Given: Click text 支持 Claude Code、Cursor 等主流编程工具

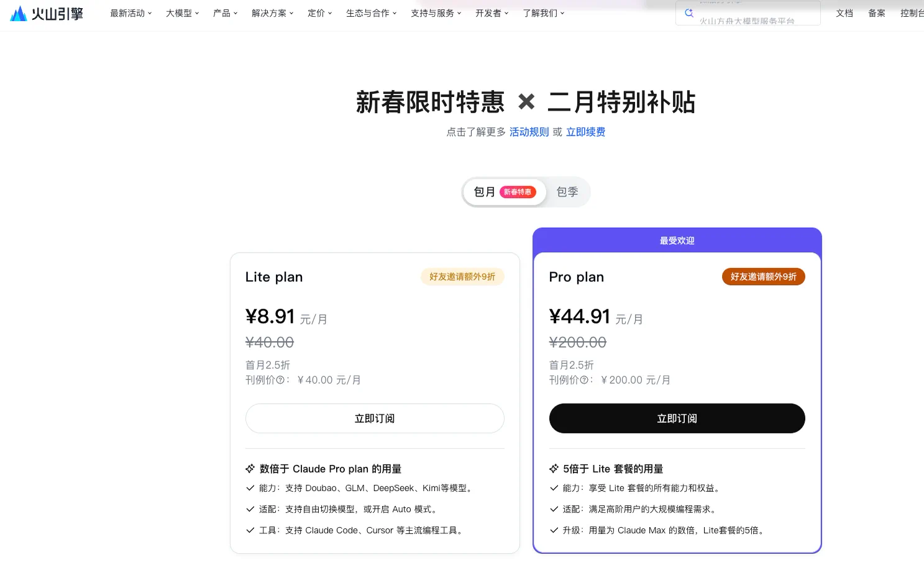Looking at the screenshot, I should pyautogui.click(x=373, y=530).
